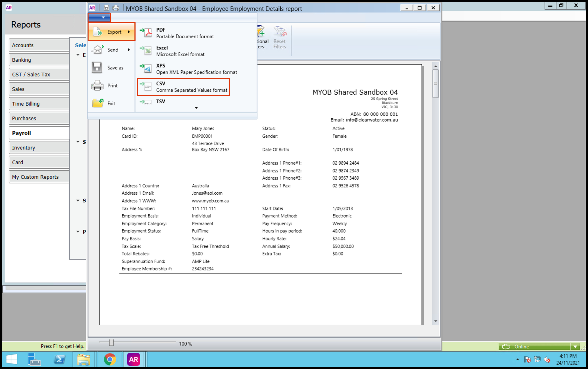The height and width of the screenshot is (369, 588).
Task: Click the AR app icon in taskbar
Action: [133, 359]
